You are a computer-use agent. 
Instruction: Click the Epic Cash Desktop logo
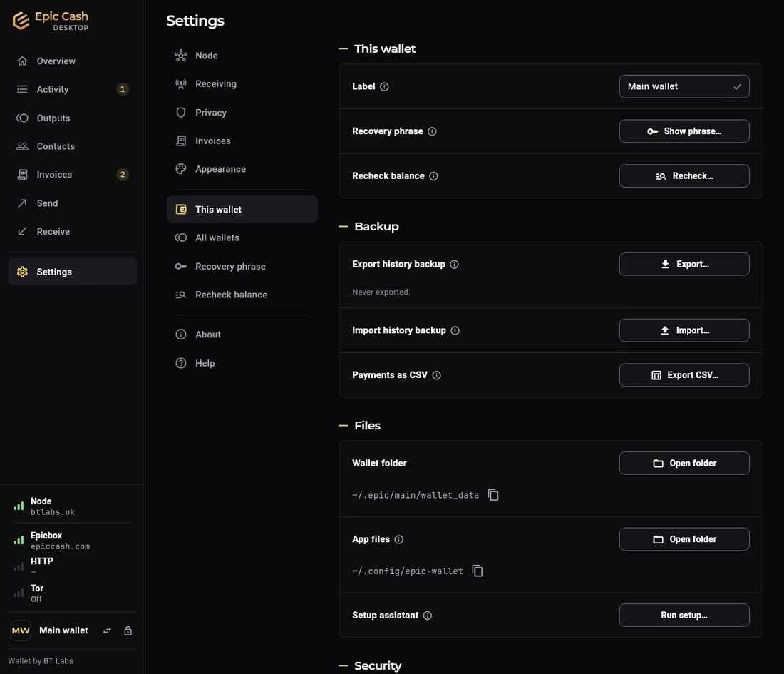tap(50, 21)
